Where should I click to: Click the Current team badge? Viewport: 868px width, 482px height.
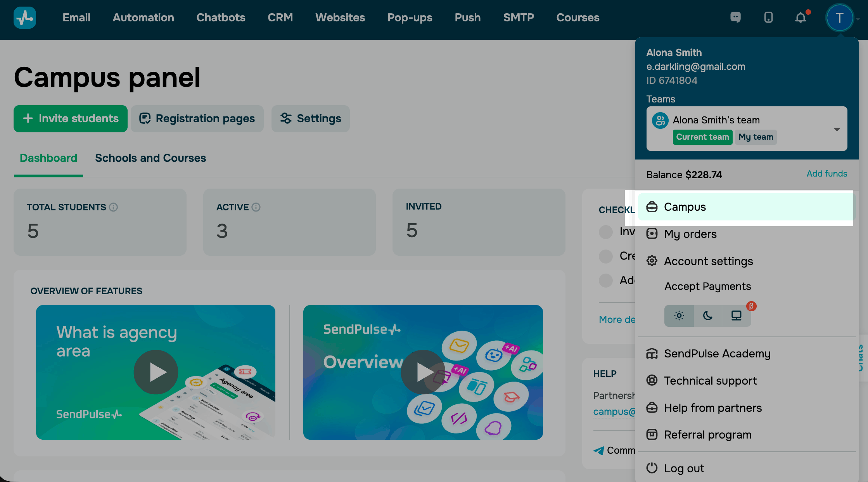click(x=702, y=137)
